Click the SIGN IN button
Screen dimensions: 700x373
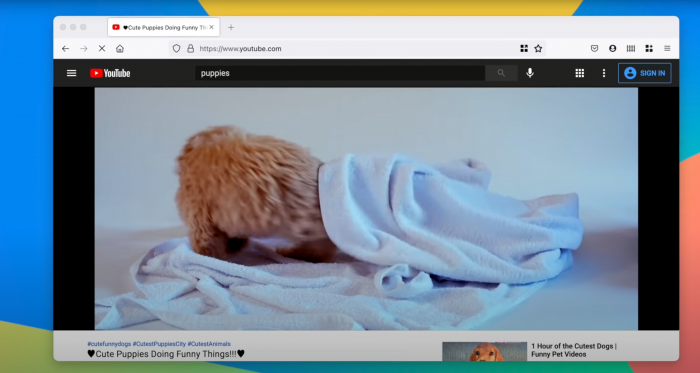point(645,73)
